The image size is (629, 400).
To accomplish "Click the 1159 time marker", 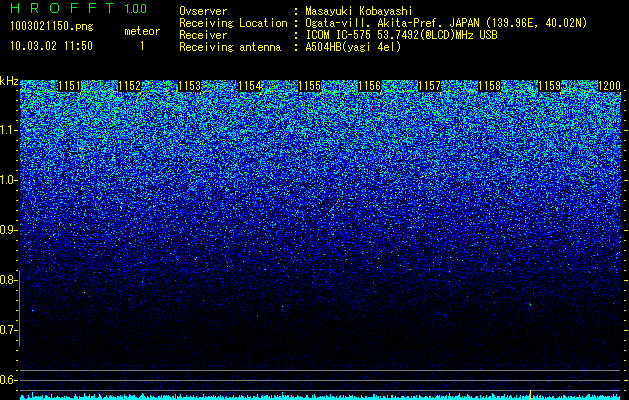I will pos(550,86).
